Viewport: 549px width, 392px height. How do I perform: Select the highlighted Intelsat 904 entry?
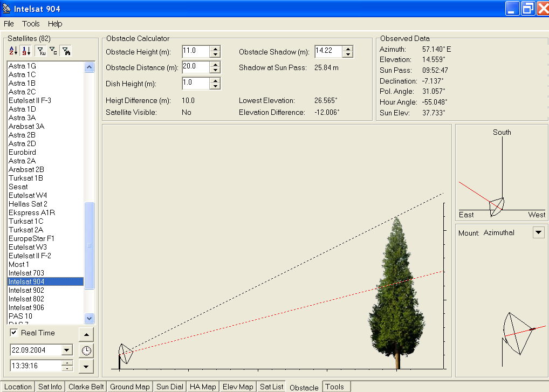coord(45,281)
